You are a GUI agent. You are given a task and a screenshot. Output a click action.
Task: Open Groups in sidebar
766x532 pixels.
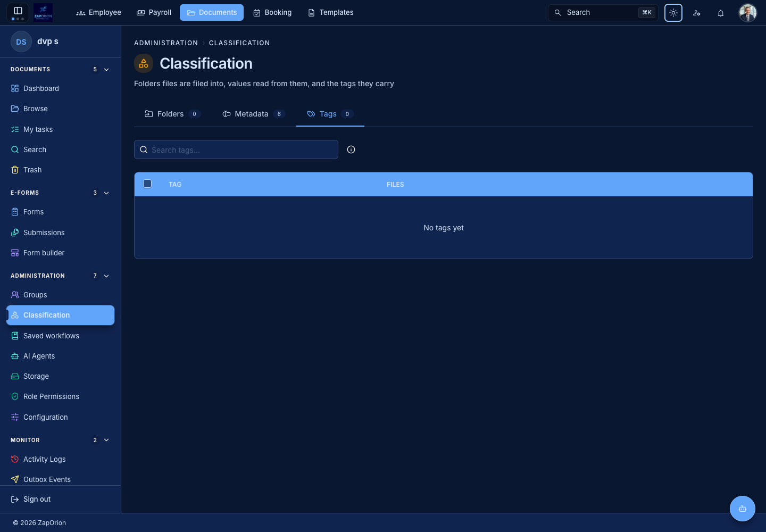tap(60, 295)
